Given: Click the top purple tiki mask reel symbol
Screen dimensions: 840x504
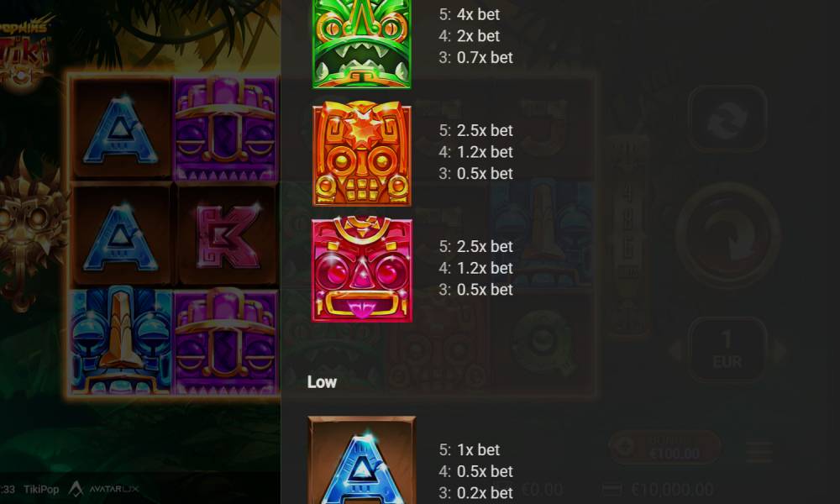Looking at the screenshot, I should 226,129.
